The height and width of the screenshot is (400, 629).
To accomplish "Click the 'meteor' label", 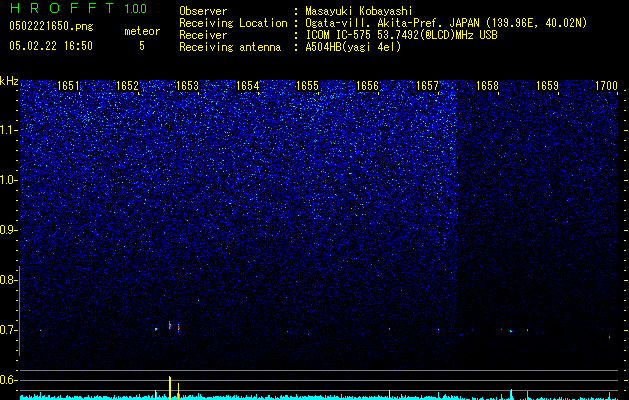I will [x=142, y=31].
